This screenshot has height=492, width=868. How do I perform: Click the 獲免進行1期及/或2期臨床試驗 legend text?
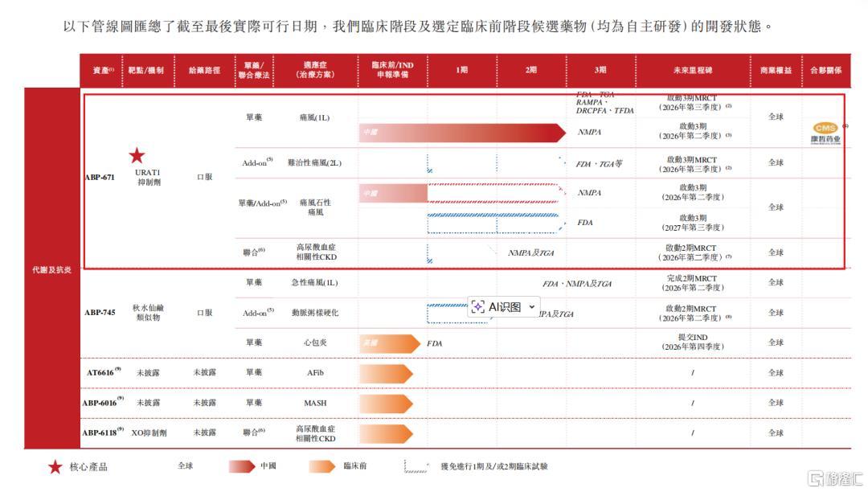tap(493, 466)
